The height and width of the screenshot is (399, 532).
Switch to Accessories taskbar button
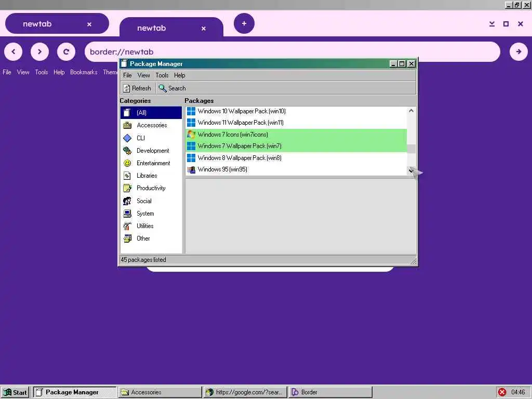tap(160, 392)
